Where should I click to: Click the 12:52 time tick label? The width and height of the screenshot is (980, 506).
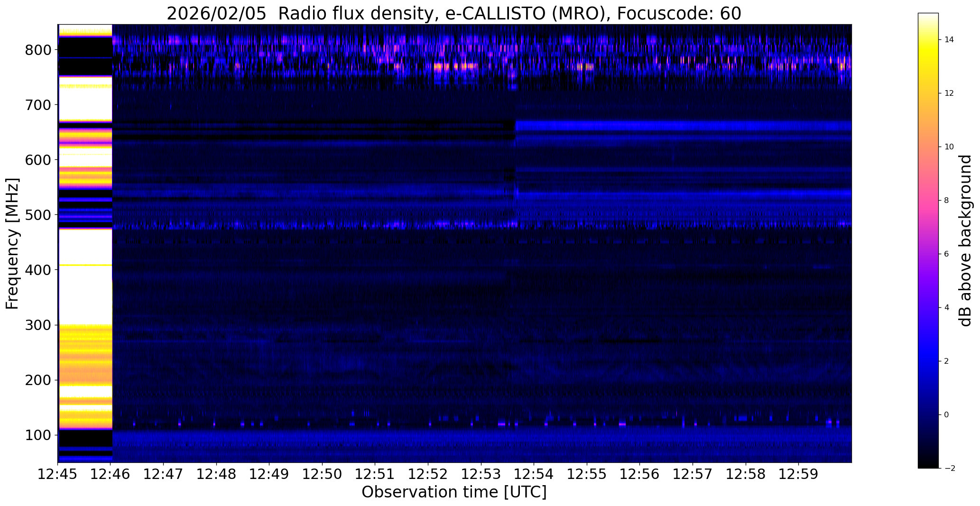click(428, 474)
